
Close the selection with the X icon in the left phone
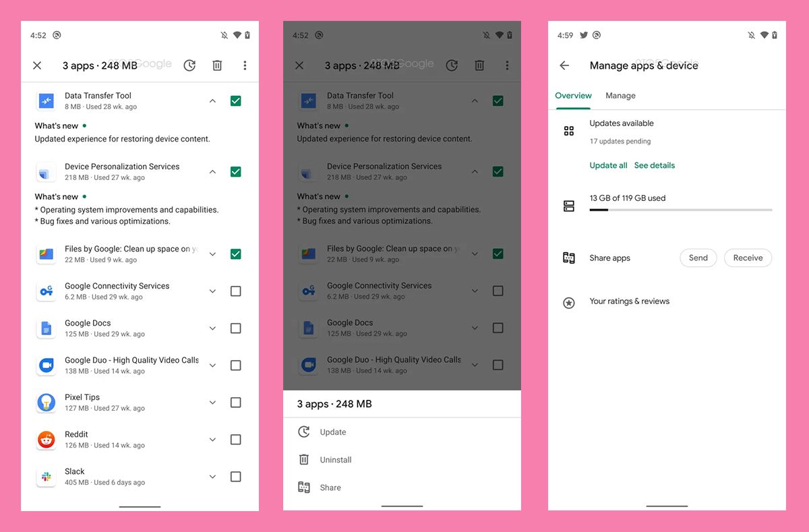click(x=37, y=65)
